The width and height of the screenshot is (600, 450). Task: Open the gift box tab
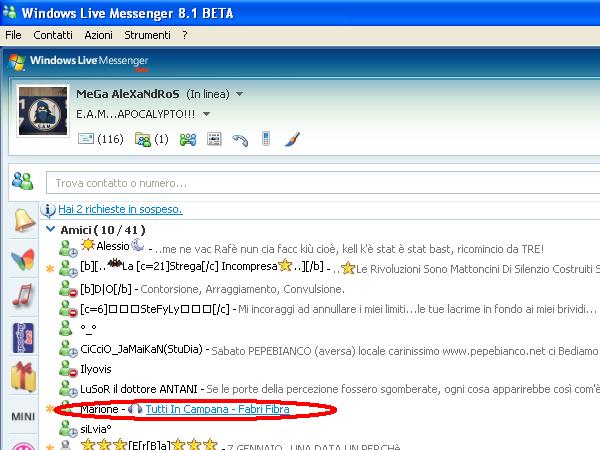24,377
